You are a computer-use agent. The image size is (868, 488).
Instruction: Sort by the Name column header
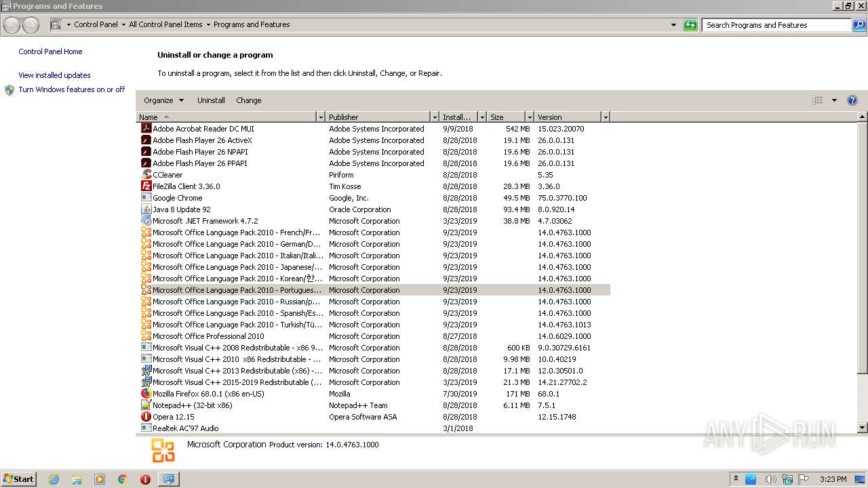226,117
